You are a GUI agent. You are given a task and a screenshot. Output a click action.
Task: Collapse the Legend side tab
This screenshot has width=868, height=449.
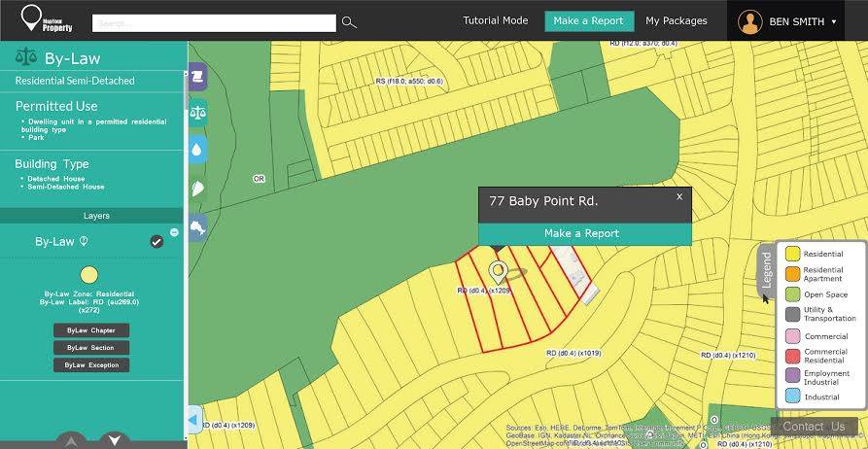pyautogui.click(x=766, y=270)
